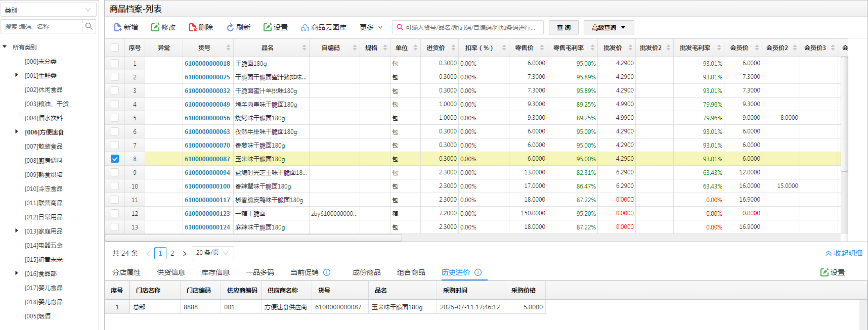Uncheck the row 玉米味干脆面180g
The image size is (868, 330).
point(115,159)
